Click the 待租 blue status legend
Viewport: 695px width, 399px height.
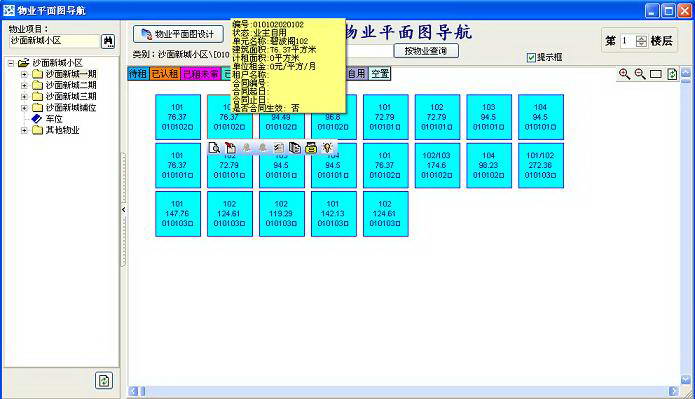[x=138, y=74]
